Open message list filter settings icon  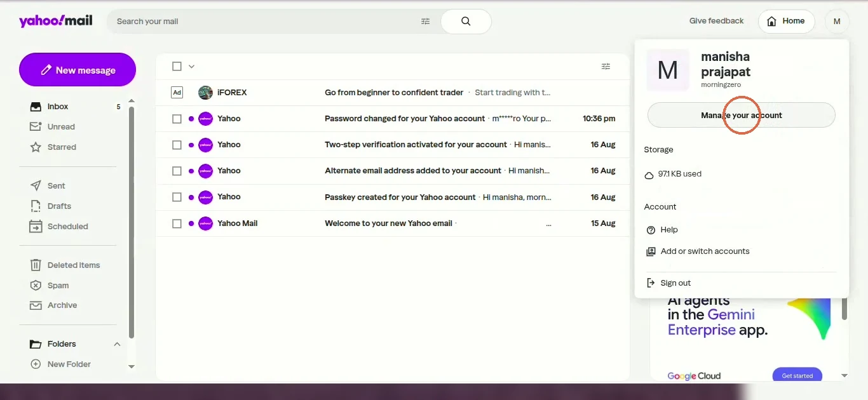(606, 67)
